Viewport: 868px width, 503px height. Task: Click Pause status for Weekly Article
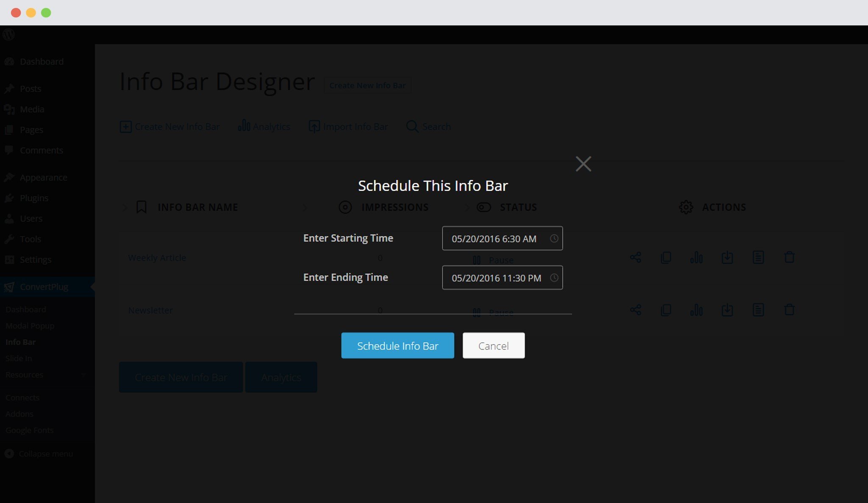coord(493,260)
